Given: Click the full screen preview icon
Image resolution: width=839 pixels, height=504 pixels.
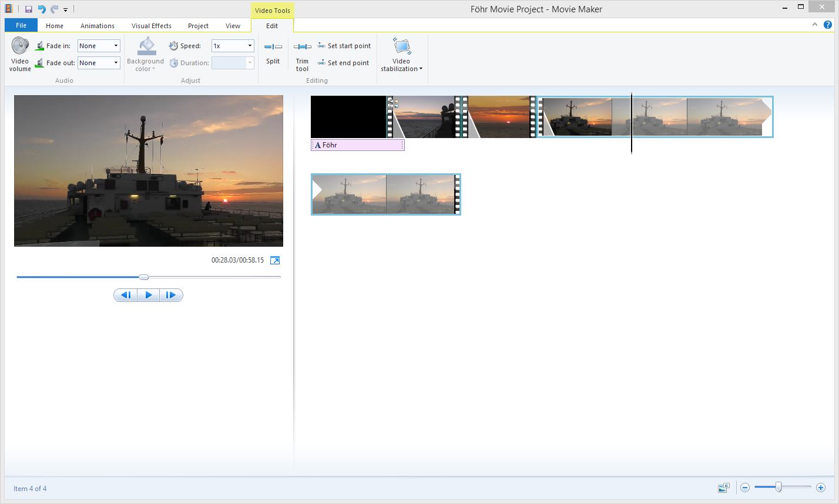Looking at the screenshot, I should (275, 260).
